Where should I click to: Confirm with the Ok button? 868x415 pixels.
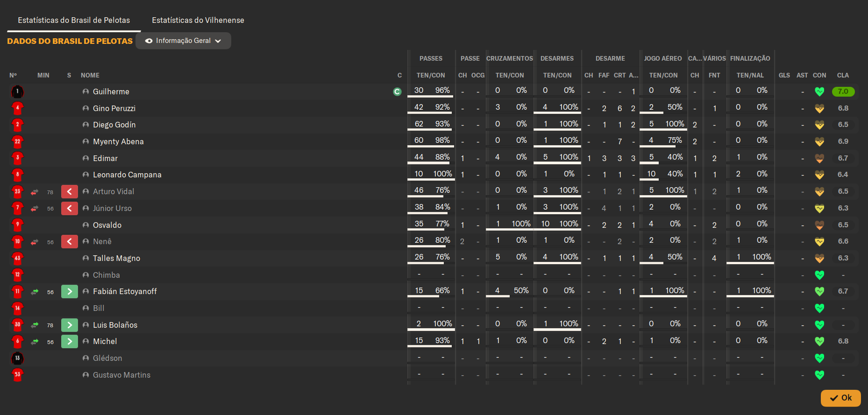click(x=840, y=398)
